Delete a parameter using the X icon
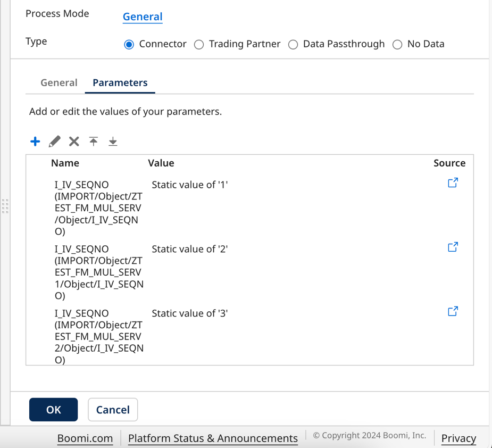Viewport: 492px width, 448px height. pos(73,141)
